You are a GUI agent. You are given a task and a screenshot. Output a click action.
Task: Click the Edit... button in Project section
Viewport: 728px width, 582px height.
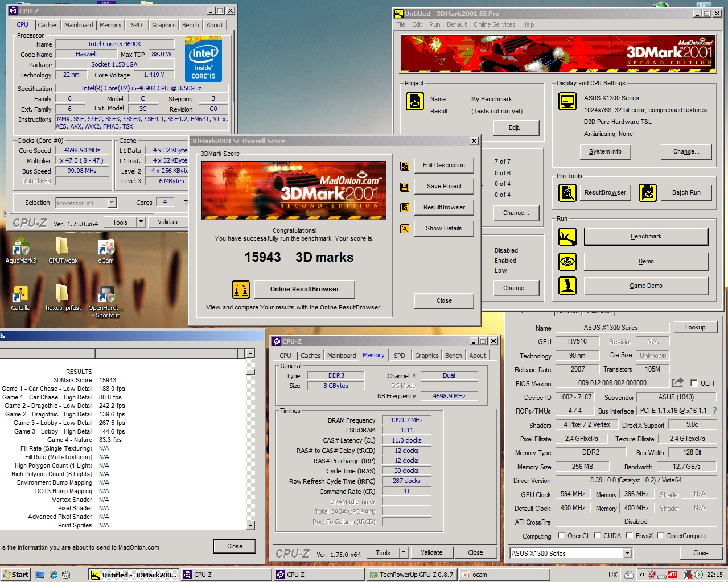[x=516, y=128]
